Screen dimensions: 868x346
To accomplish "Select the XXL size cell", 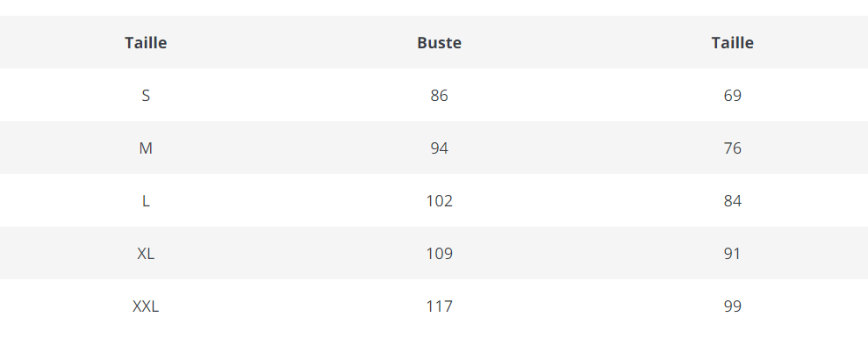I will [x=146, y=306].
